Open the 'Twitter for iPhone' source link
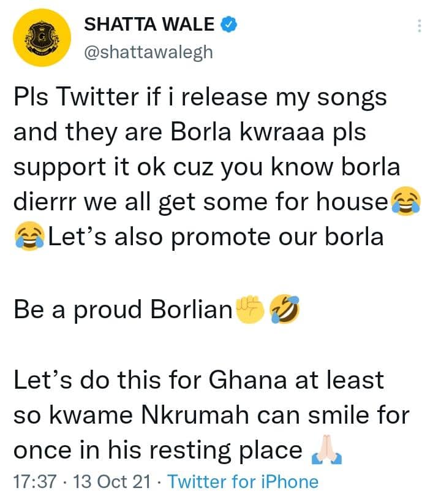The width and height of the screenshot is (441, 504). click(x=243, y=482)
